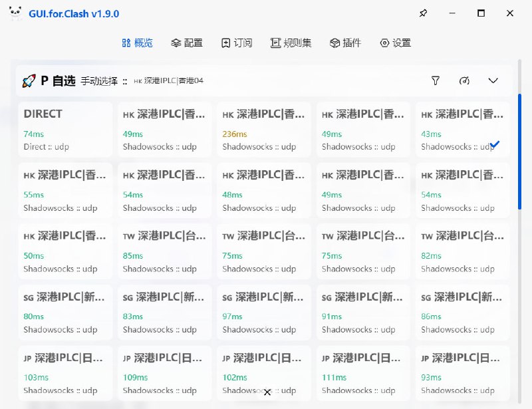This screenshot has width=532, height=409.
Task: Open the 规则集 (Rulesets) section icon
Action: 275,42
